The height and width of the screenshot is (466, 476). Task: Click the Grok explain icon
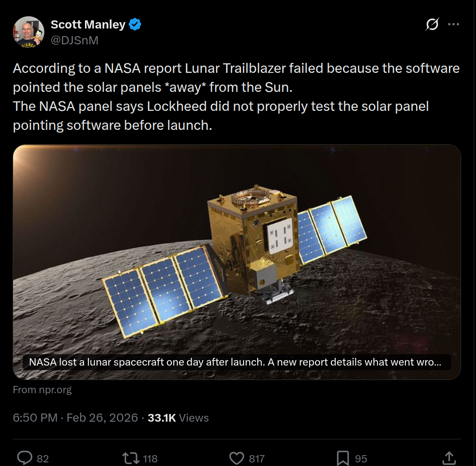click(x=432, y=24)
